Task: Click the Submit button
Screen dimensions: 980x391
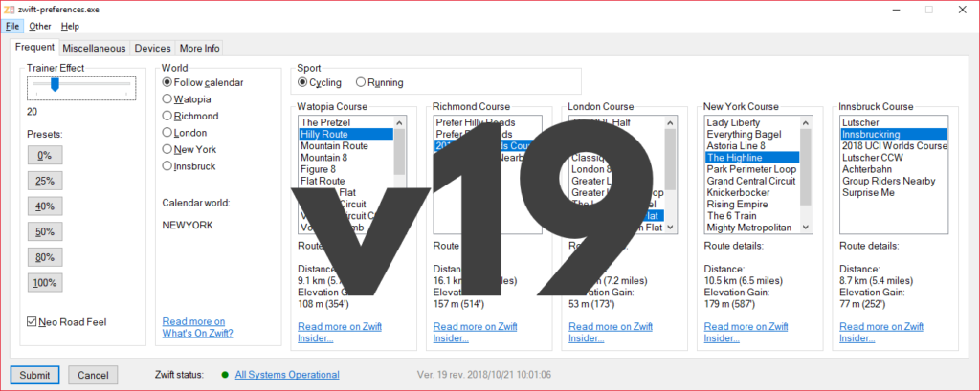Action: pyautogui.click(x=34, y=375)
